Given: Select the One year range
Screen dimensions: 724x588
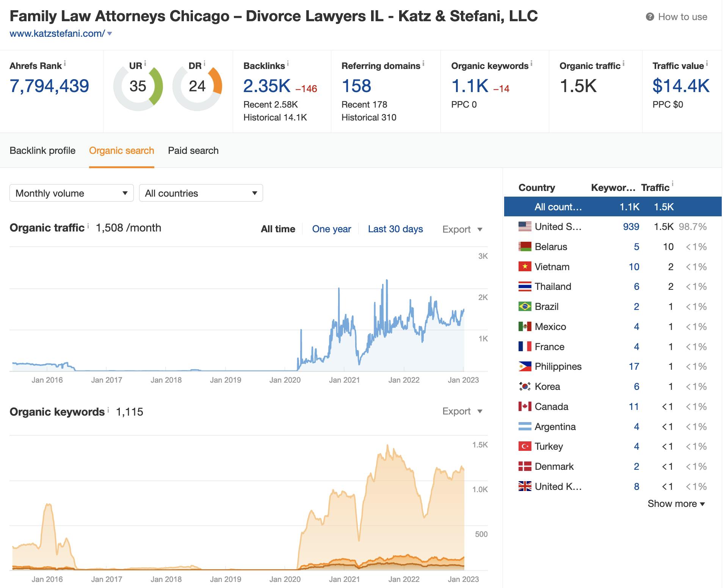Looking at the screenshot, I should [x=331, y=229].
